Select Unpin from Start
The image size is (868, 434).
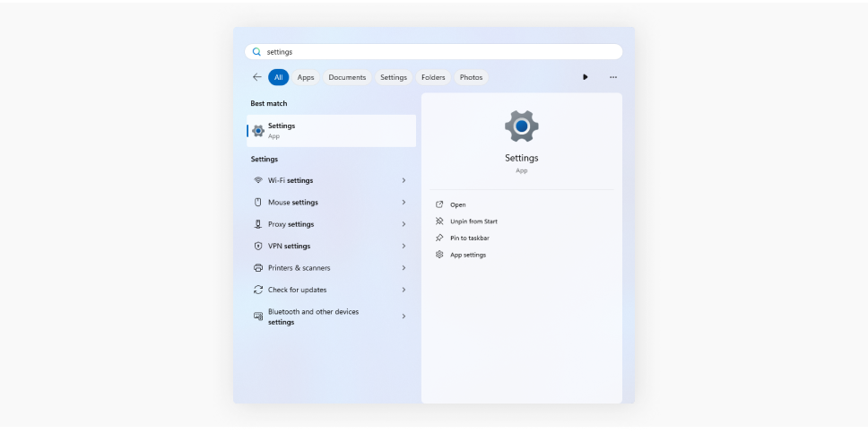[473, 221]
